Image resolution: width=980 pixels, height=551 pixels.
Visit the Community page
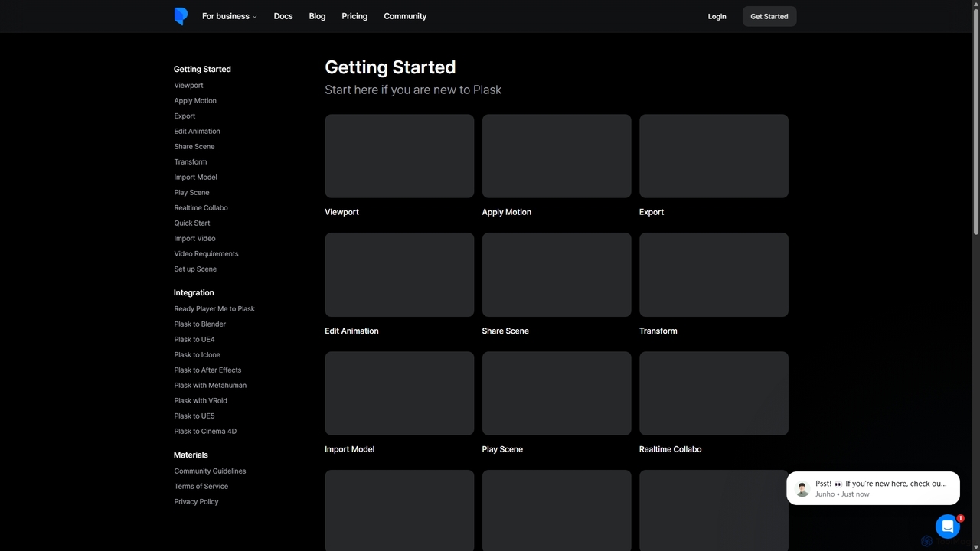click(x=405, y=16)
